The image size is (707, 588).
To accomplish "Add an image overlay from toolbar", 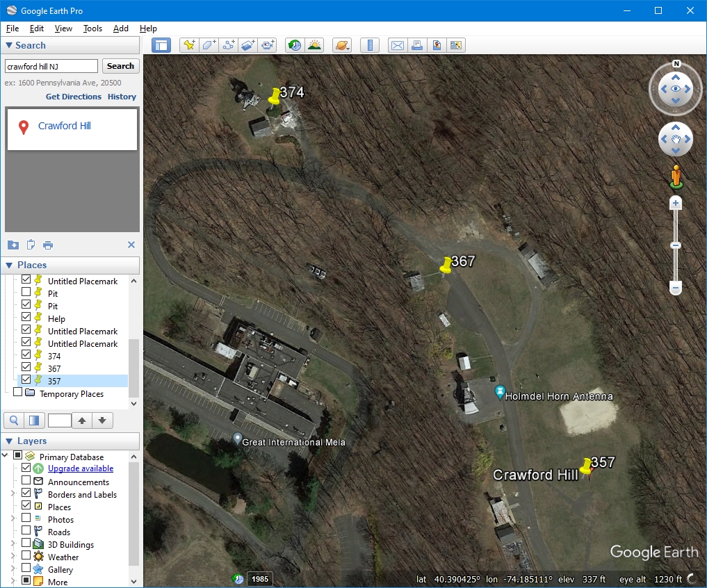I will point(248,45).
